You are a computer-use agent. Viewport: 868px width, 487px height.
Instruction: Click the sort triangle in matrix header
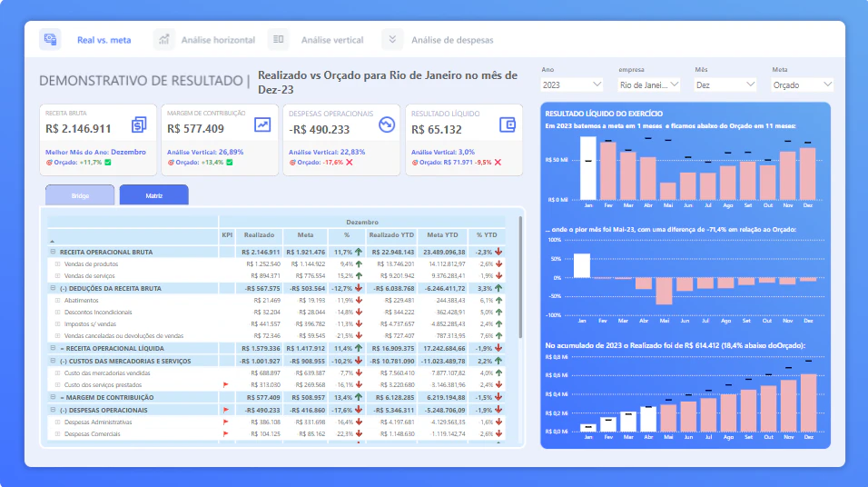coord(52,241)
